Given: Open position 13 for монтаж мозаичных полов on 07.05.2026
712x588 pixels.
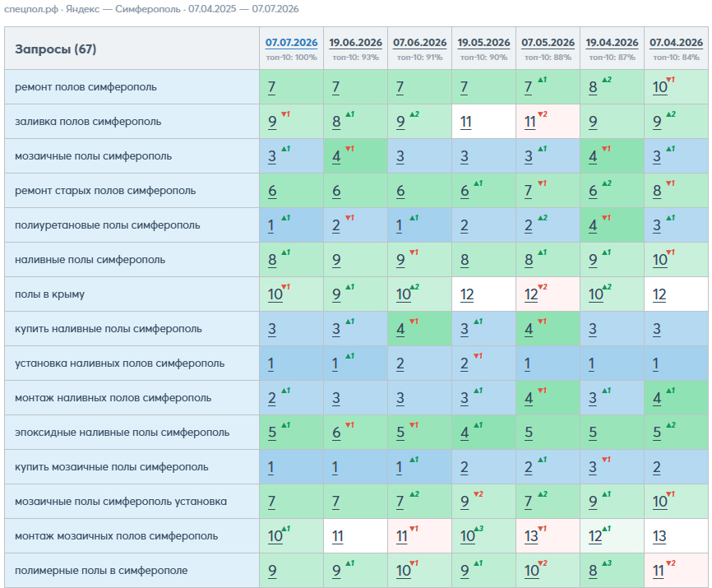Looking at the screenshot, I should 531,536.
